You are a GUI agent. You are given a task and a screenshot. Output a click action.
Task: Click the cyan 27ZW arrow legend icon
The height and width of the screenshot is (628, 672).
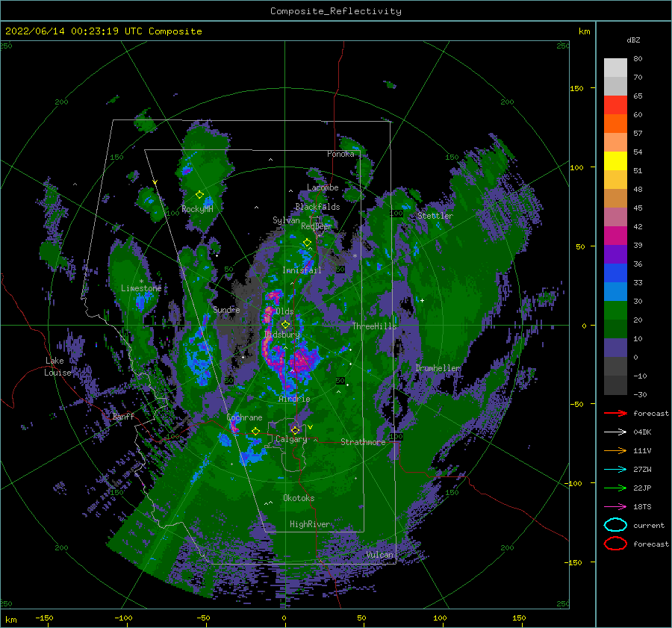tap(615, 470)
